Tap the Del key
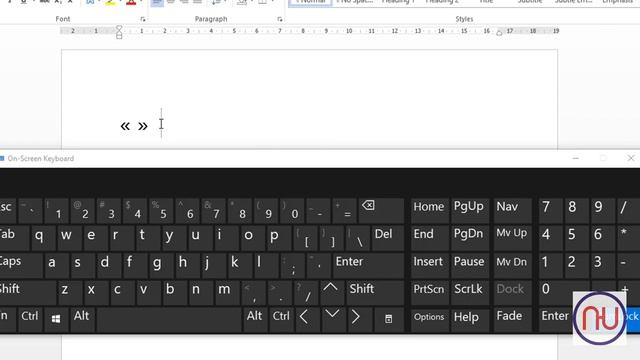Viewport: 640px width, 360px height. (387, 238)
